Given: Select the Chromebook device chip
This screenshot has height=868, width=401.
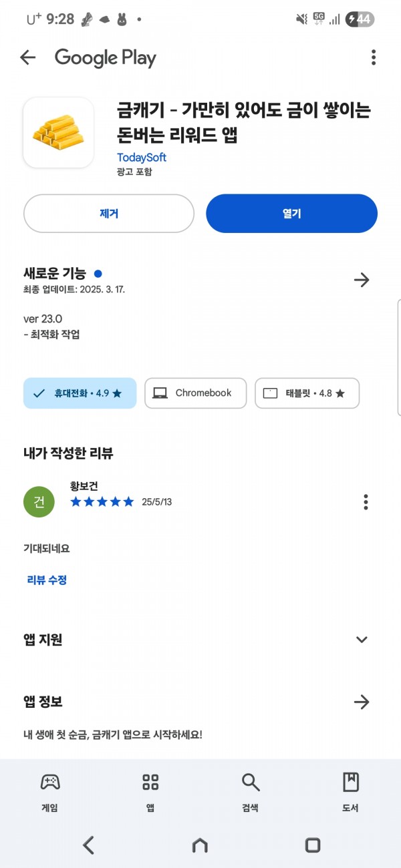Looking at the screenshot, I should click(195, 393).
